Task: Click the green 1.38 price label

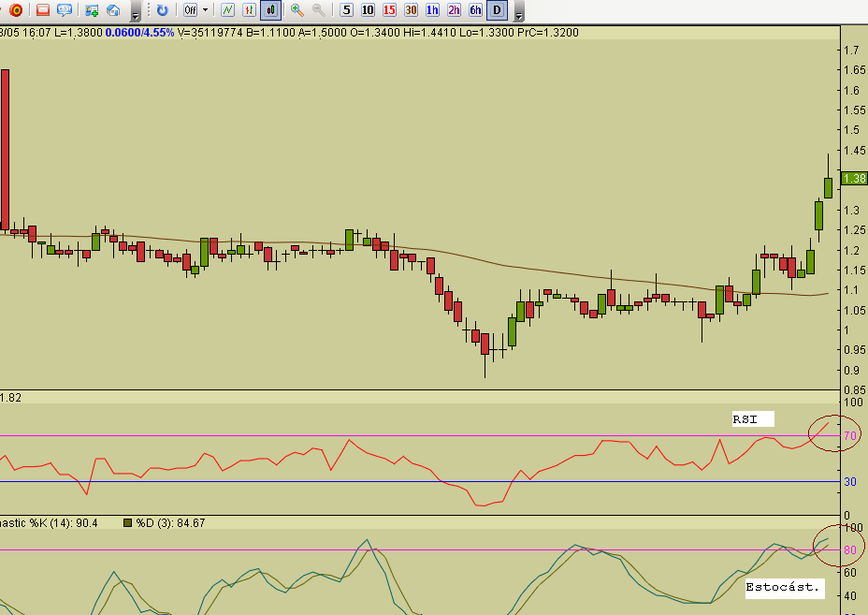Action: pos(854,179)
